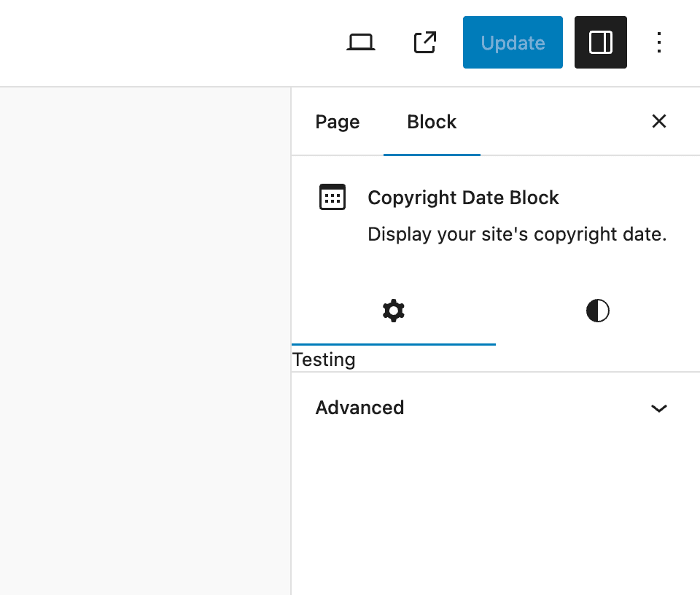Click the Testing label under the settings tab
This screenshot has height=595, width=700.
324,359
